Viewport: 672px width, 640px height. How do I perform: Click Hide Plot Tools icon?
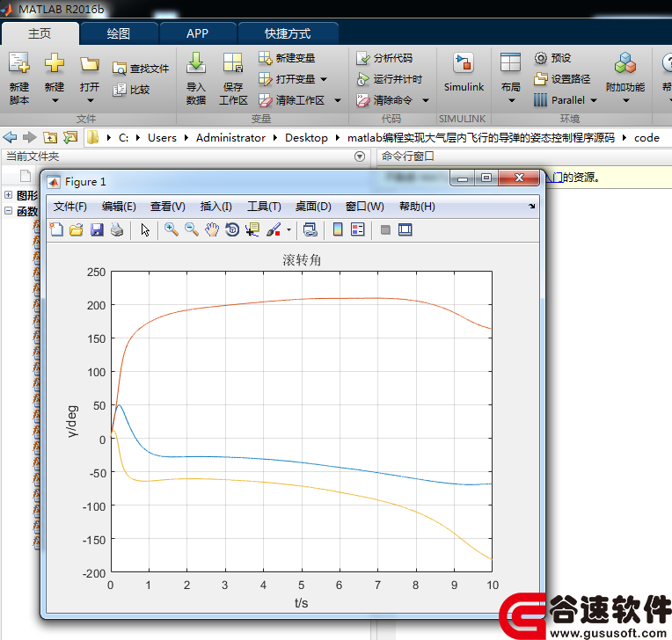click(x=385, y=230)
